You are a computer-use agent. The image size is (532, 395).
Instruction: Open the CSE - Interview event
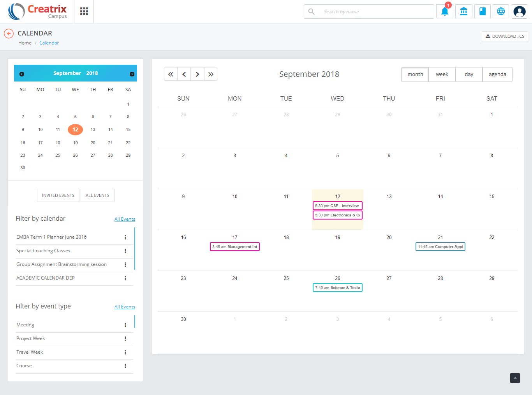click(338, 205)
